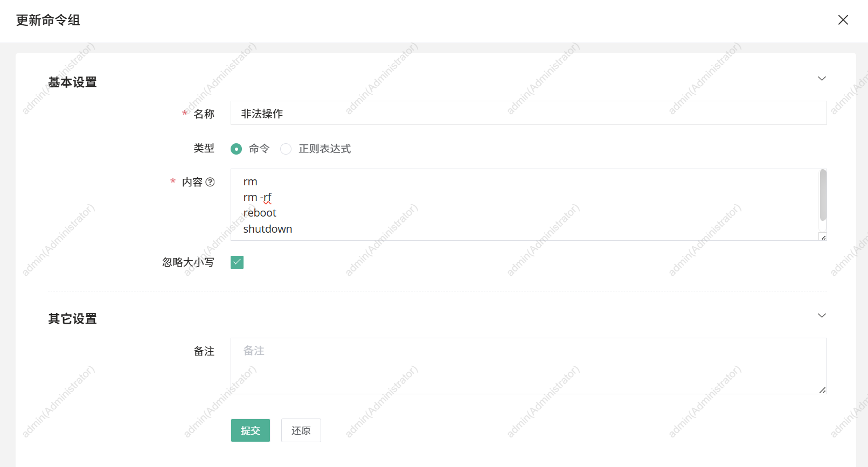
Task: Click the 基本设置 section heading
Action: (x=72, y=82)
